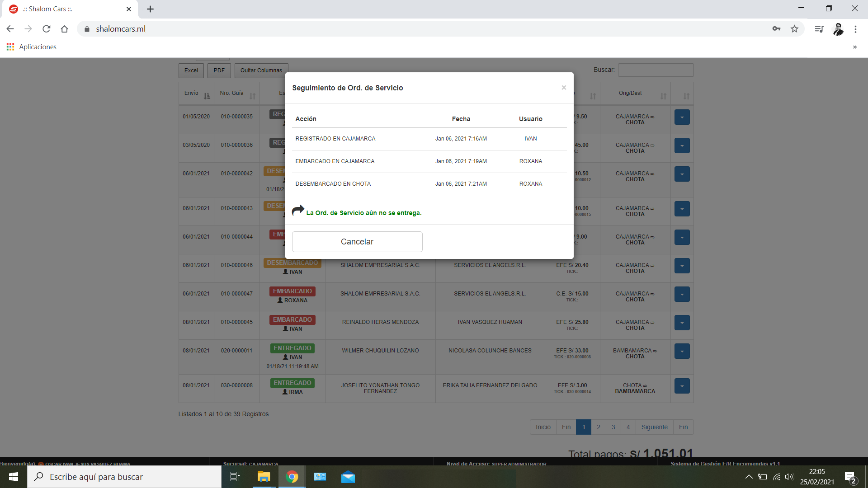Go to pagination page 4

click(628, 427)
